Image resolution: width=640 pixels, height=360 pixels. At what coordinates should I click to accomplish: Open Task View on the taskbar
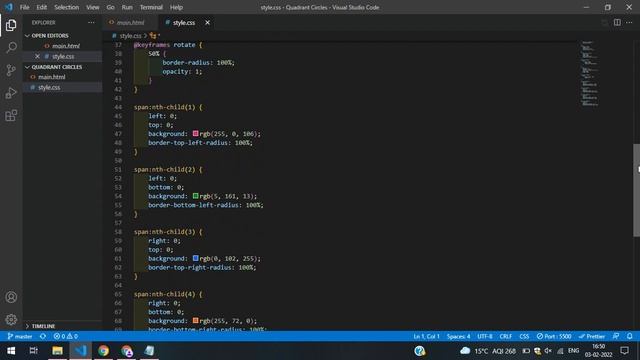[33, 351]
